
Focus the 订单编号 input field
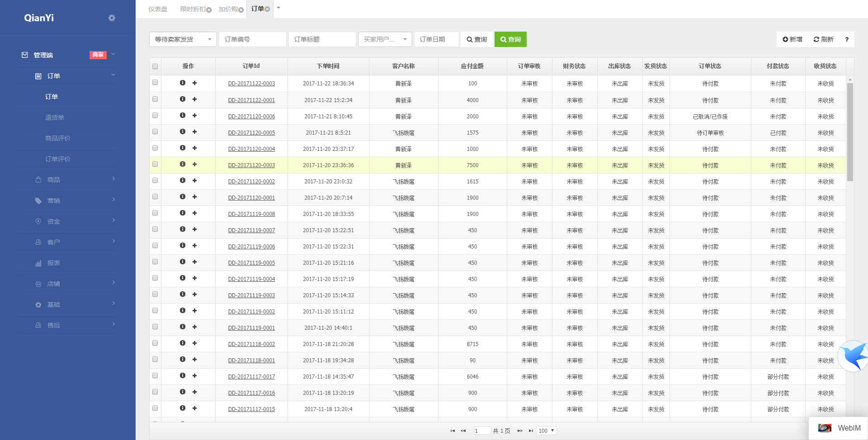(253, 39)
